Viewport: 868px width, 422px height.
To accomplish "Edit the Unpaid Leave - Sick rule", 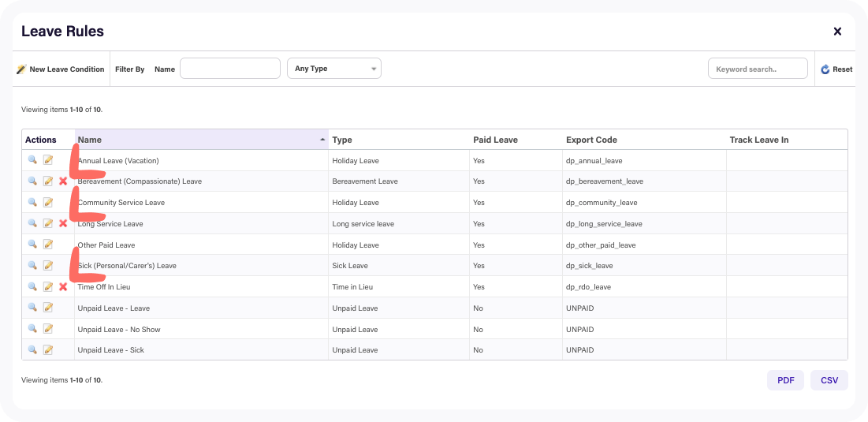I will pos(48,349).
